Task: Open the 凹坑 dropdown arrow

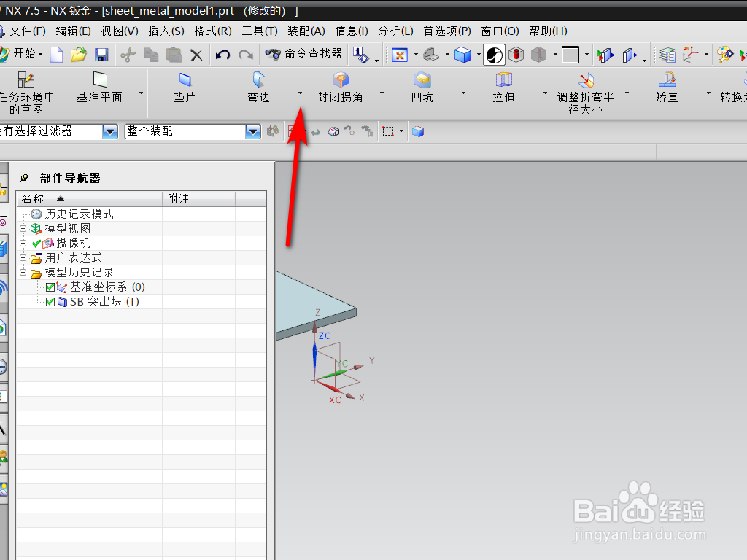Action: tap(463, 93)
